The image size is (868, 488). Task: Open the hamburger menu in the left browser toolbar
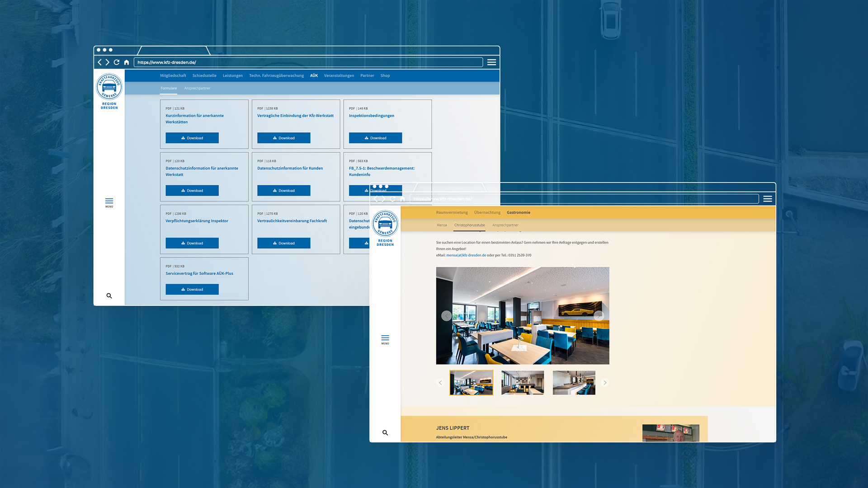click(491, 62)
